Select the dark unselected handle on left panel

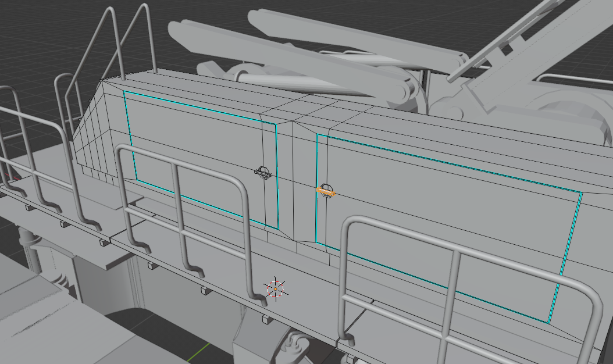pos(263,172)
